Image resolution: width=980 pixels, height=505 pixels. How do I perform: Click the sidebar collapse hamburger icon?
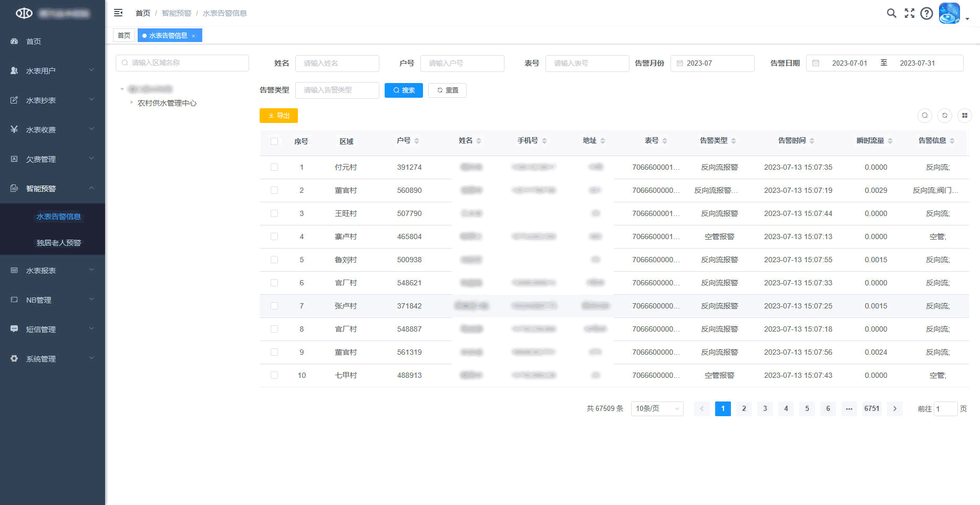tap(118, 13)
